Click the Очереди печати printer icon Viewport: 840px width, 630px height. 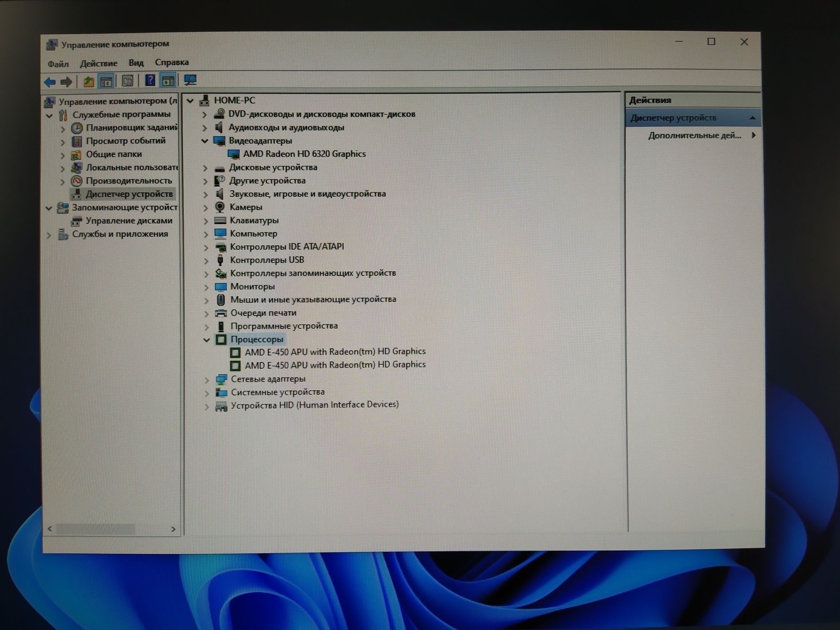coord(221,313)
